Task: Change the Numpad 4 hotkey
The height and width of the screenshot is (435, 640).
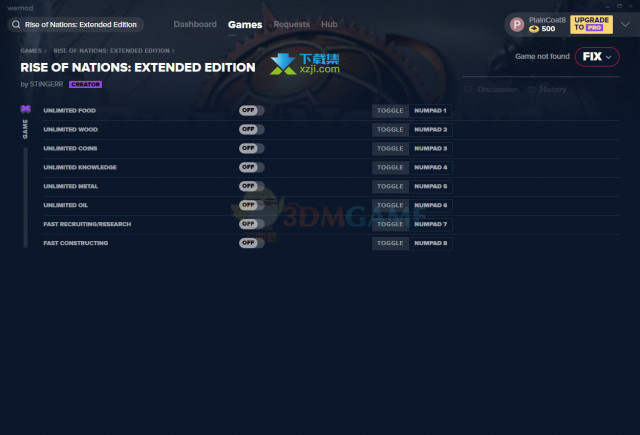Action: tap(431, 168)
